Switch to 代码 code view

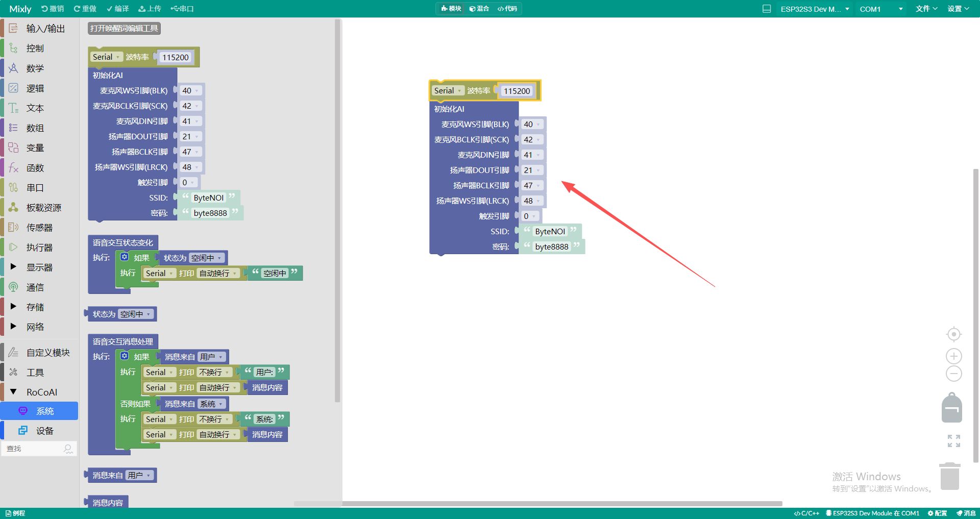click(x=507, y=9)
